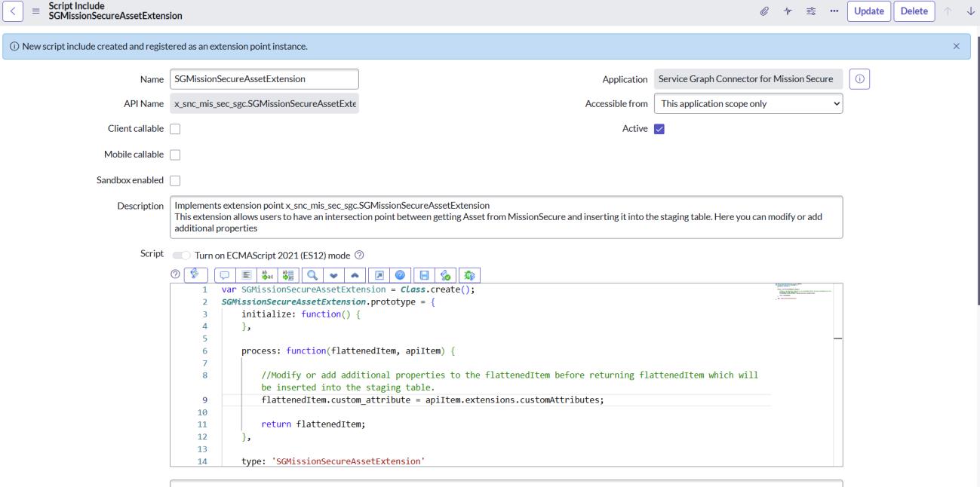
Task: Click the Script Include header title
Action: [x=115, y=11]
